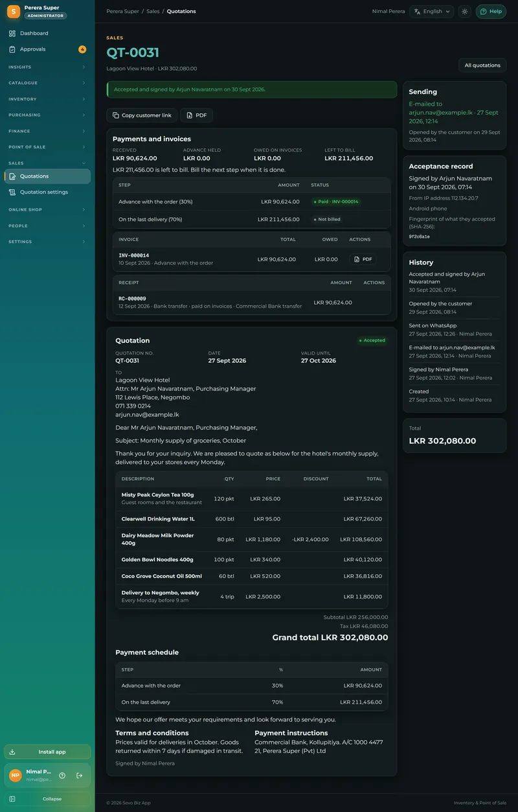Click phone number 071 339 0214
The height and width of the screenshot is (812, 518).
133,406
